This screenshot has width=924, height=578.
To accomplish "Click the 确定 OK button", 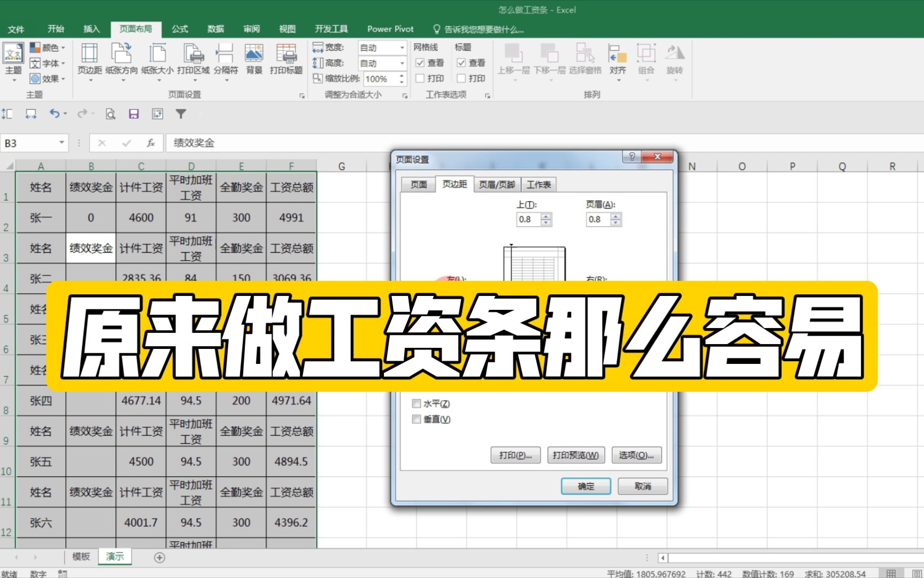I will [586, 486].
